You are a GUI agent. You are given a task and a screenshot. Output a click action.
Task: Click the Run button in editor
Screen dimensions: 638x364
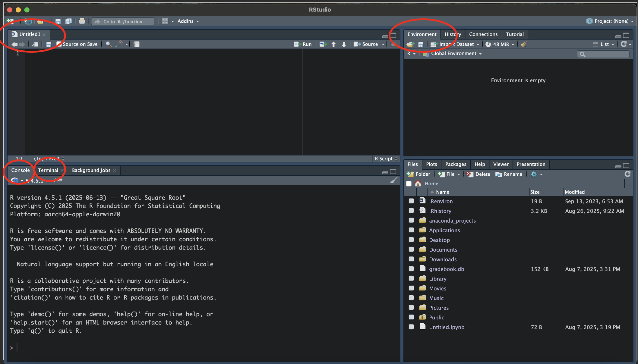[303, 44]
